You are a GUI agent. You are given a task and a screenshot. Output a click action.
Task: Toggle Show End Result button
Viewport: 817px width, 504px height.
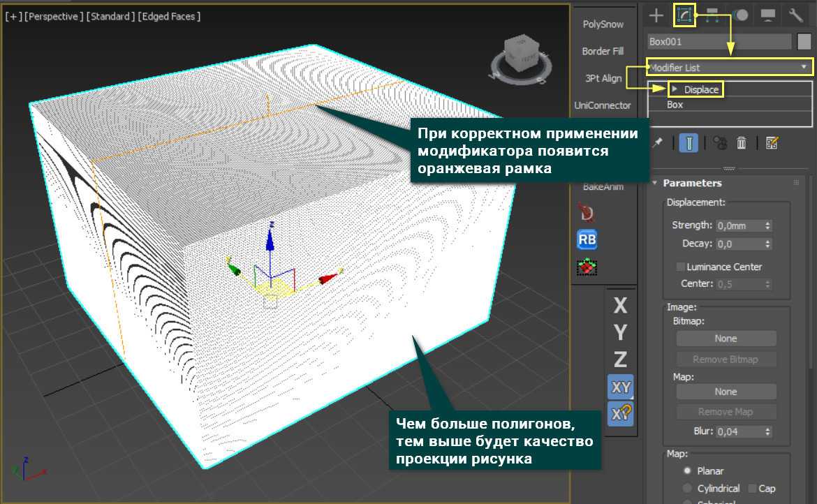(689, 143)
